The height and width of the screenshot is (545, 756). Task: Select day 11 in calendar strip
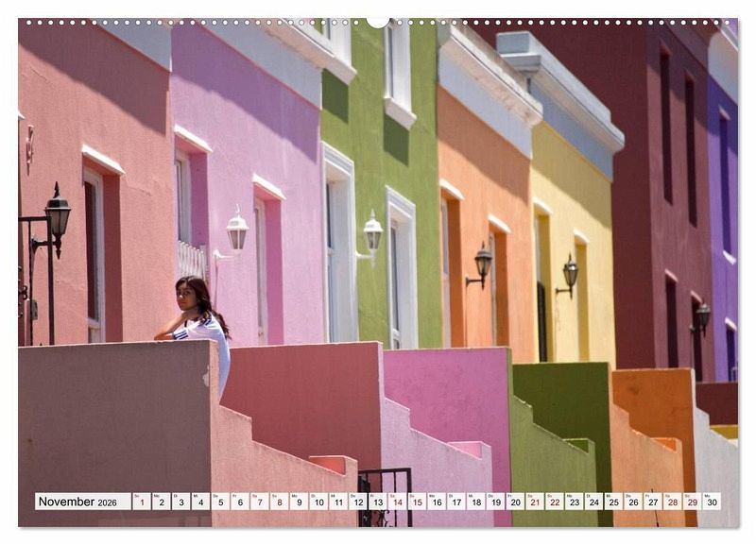338,502
